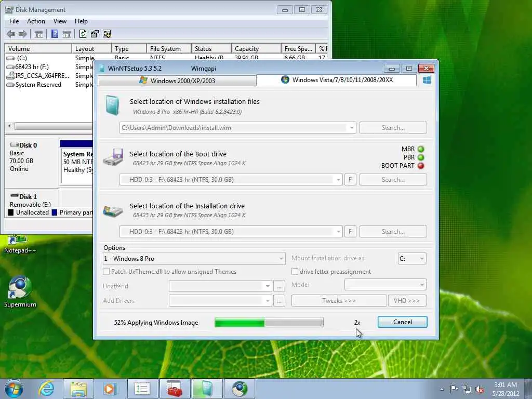Cancel the Windows image application
The width and height of the screenshot is (532, 399).
tap(403, 322)
